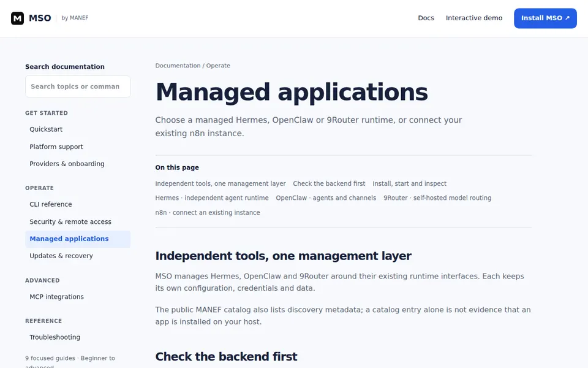The image size is (588, 368).
Task: Open Updates & recovery page
Action: pos(61,256)
